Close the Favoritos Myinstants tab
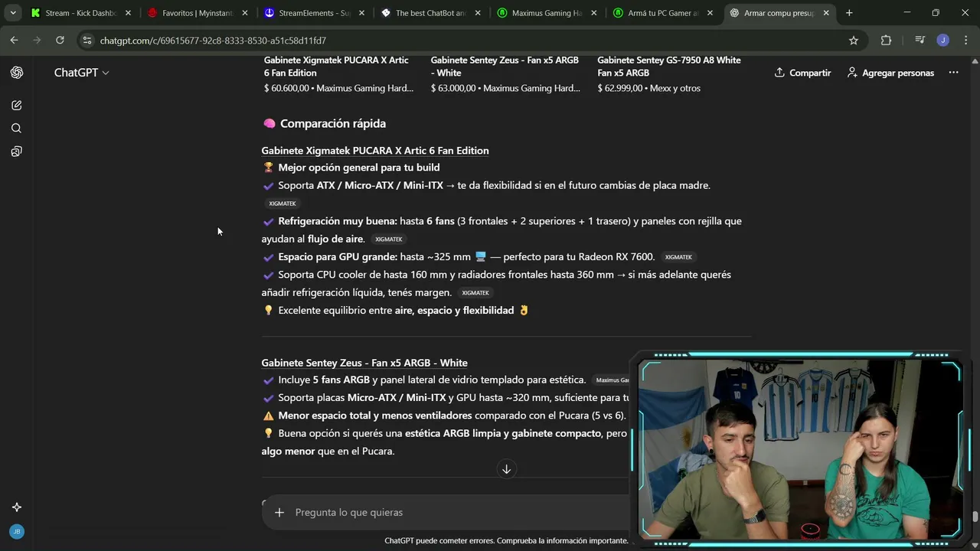980x551 pixels. click(x=244, y=13)
